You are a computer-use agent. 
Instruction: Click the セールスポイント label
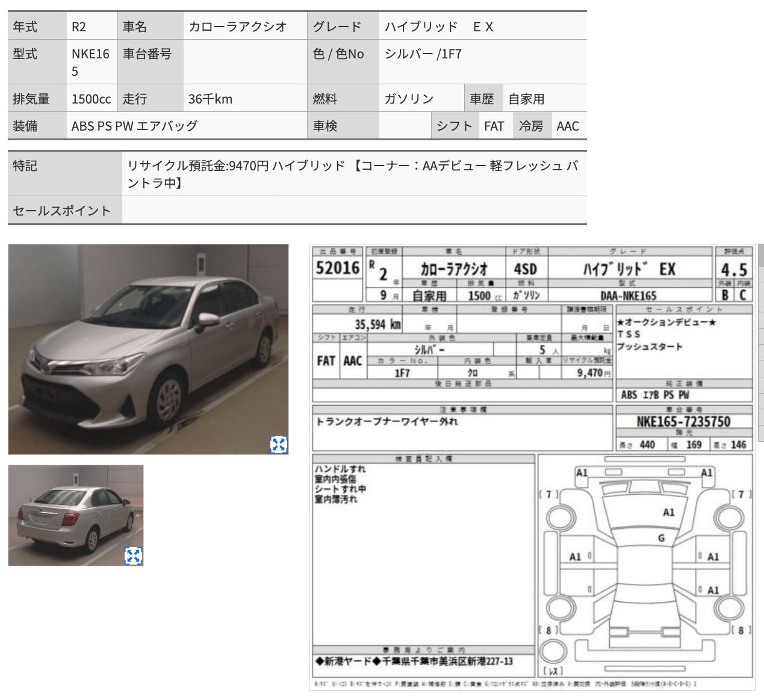point(62,211)
